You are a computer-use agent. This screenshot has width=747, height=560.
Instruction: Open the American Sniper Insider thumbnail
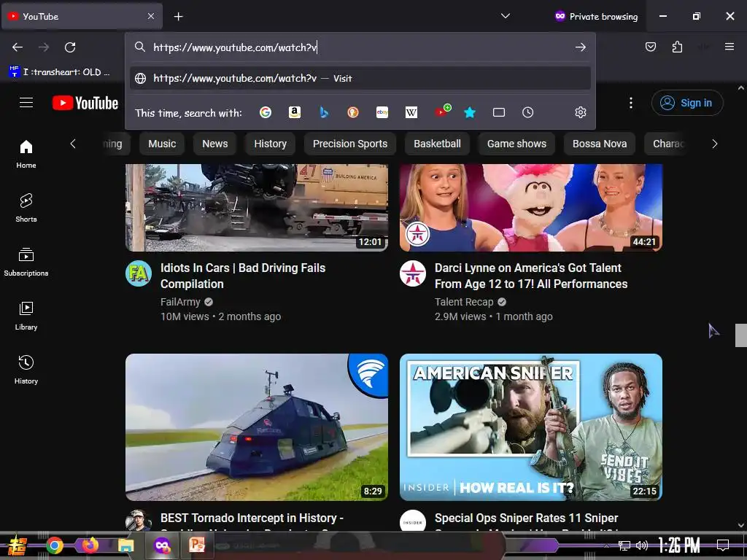click(531, 427)
